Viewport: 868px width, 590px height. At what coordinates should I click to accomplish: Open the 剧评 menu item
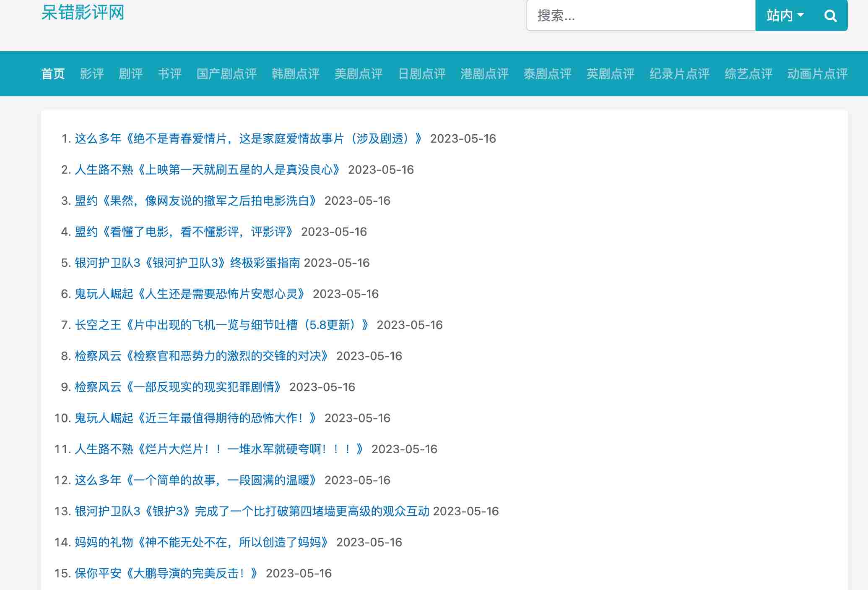(130, 74)
